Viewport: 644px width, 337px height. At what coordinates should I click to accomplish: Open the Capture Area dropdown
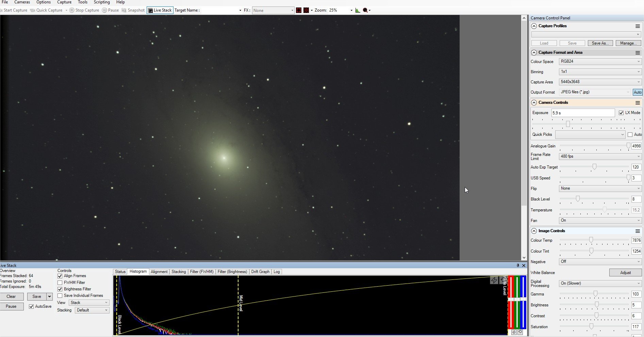click(600, 82)
